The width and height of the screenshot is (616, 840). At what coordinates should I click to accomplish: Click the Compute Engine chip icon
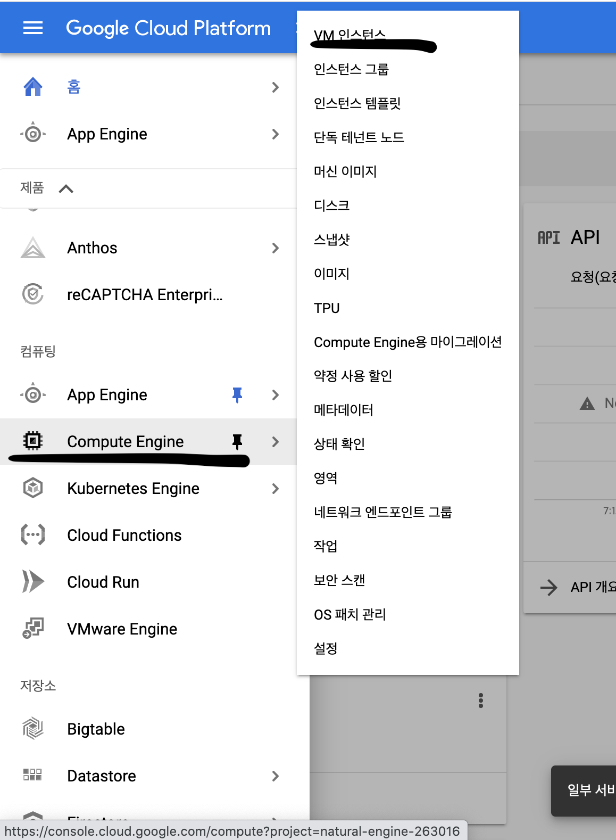33,441
